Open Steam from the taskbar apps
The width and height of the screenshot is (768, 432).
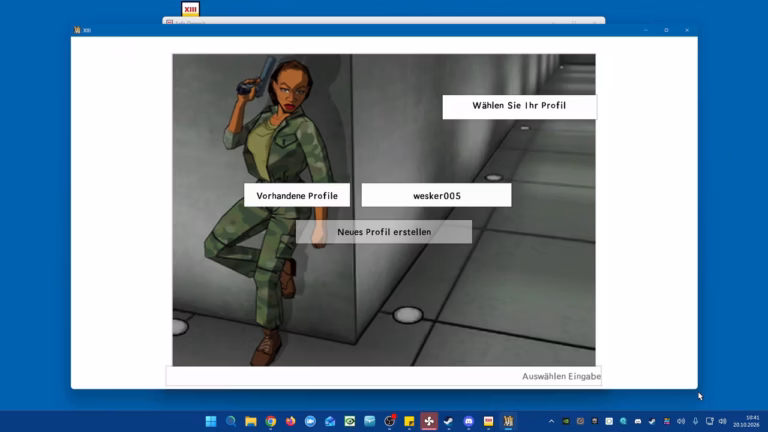click(x=449, y=421)
